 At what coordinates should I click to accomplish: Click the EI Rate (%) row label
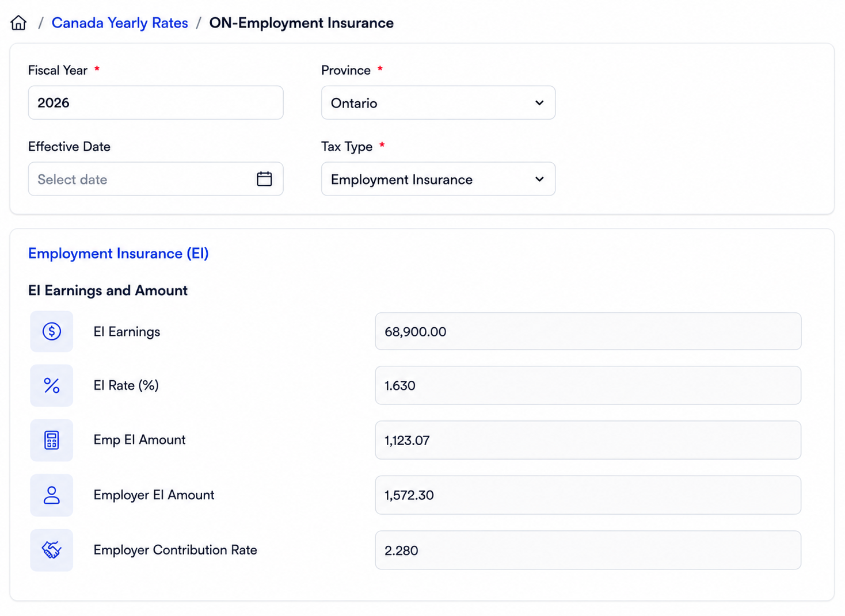[126, 385]
